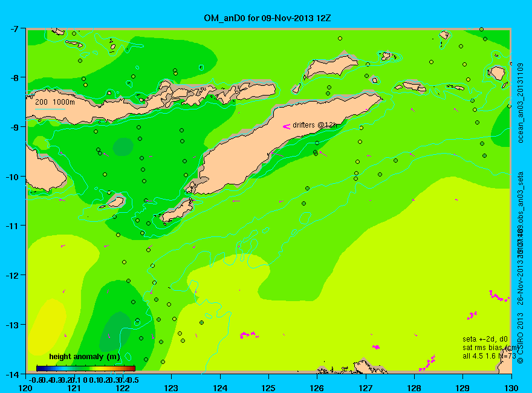This screenshot has width=532, height=393.
Task: Click latitude tick label '-8'
Action: [x=14, y=77]
